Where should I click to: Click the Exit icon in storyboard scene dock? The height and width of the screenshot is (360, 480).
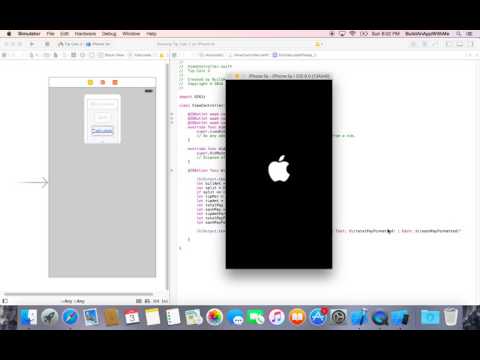coord(115,82)
